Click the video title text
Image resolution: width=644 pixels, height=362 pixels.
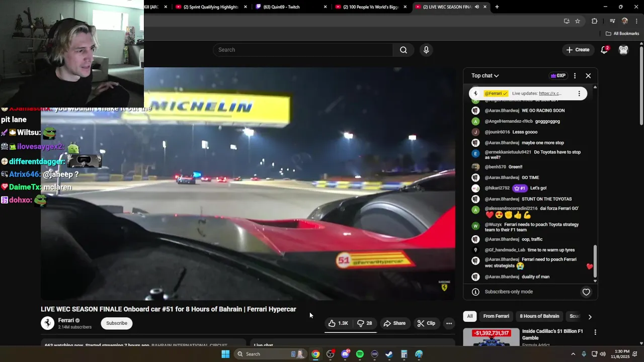169,309
